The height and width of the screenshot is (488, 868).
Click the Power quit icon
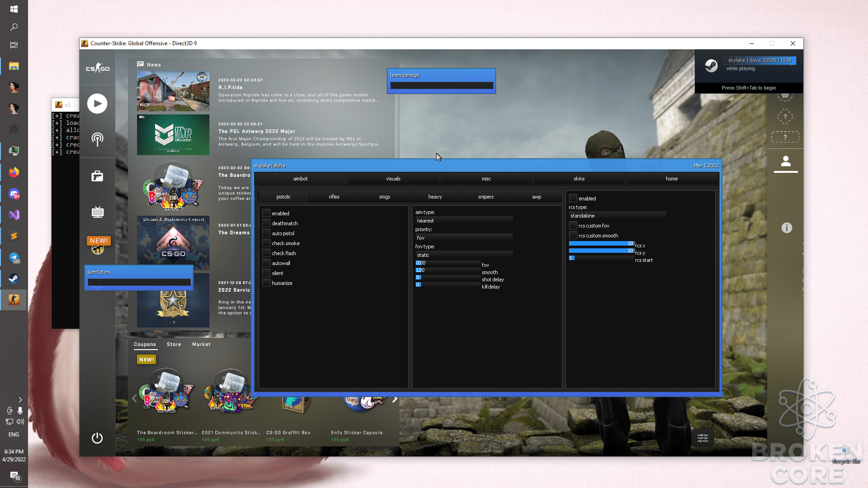click(97, 438)
